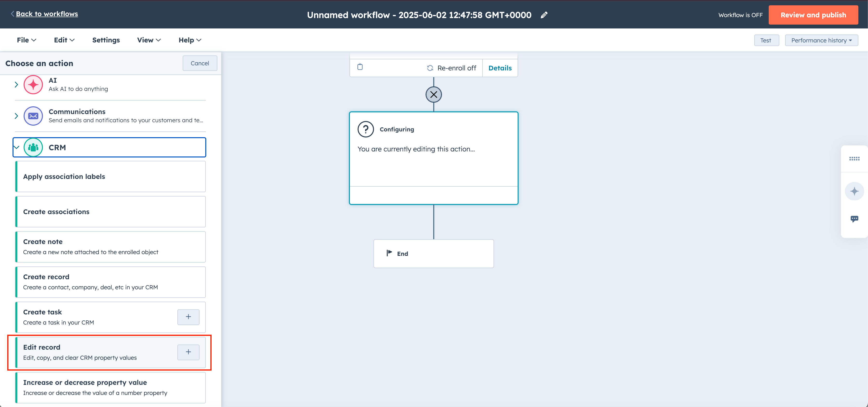Click the X circle between workflow steps
Image resolution: width=868 pixels, height=407 pixels.
[x=434, y=95]
